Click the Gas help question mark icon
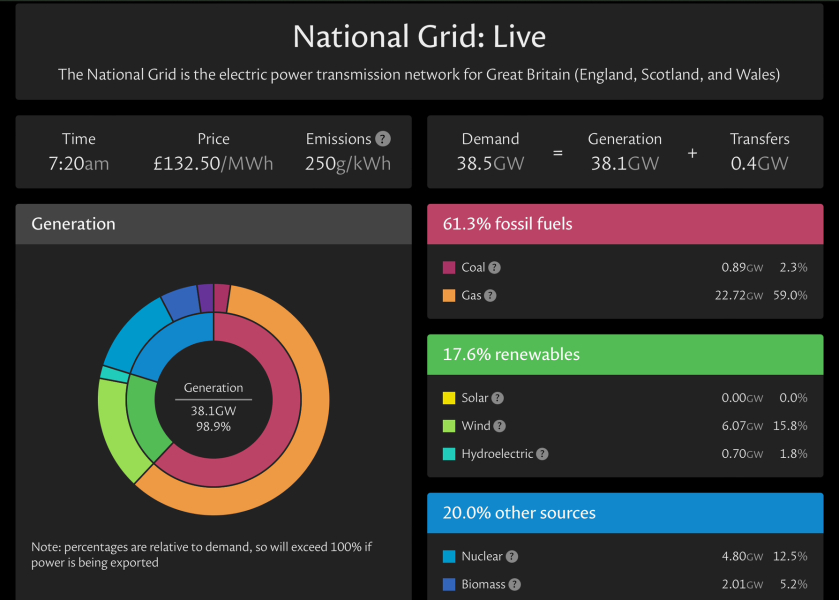The width and height of the screenshot is (839, 600). coord(490,295)
